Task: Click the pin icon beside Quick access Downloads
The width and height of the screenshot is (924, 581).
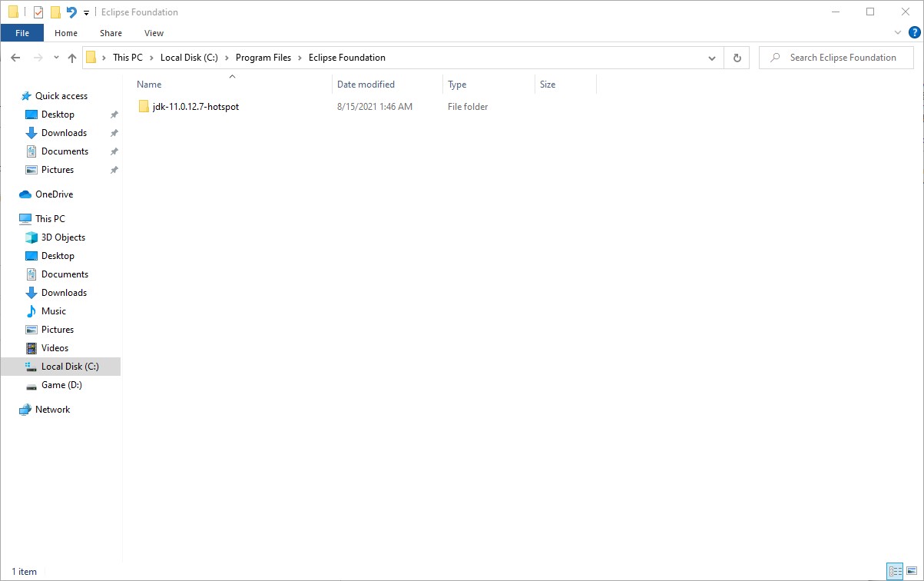Action: [x=114, y=133]
